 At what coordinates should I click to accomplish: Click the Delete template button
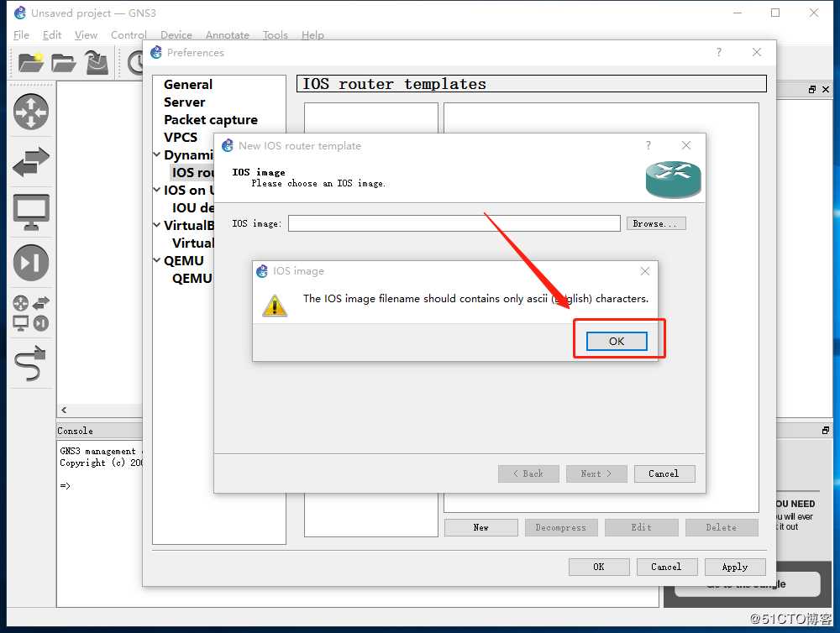722,527
